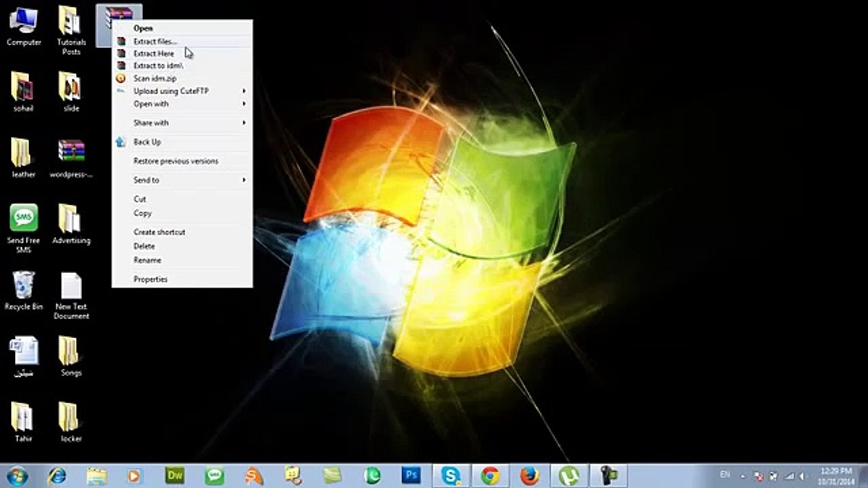The height and width of the screenshot is (488, 868).
Task: Open uTorrent from the taskbar
Action: coord(569,476)
